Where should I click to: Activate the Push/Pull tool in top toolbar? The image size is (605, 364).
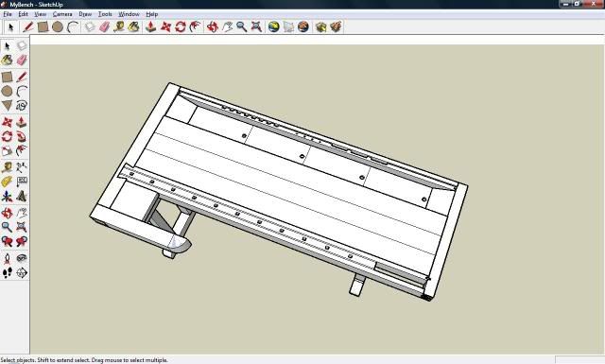click(x=151, y=27)
